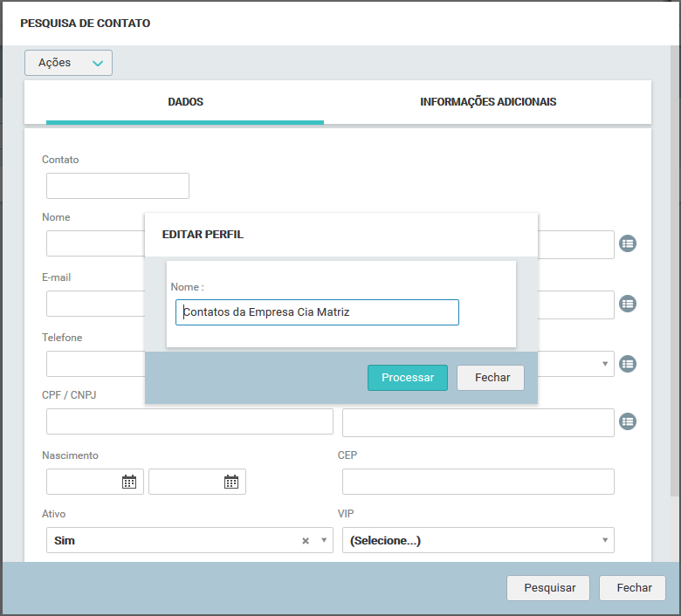This screenshot has width=681, height=616.
Task: Click the CEP input field
Action: click(x=478, y=482)
